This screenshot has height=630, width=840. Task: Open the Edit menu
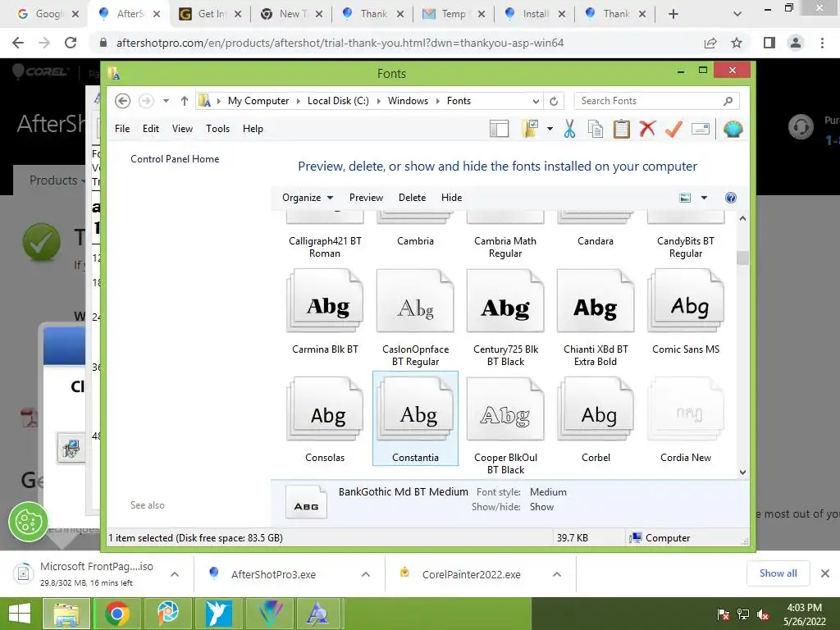point(151,129)
